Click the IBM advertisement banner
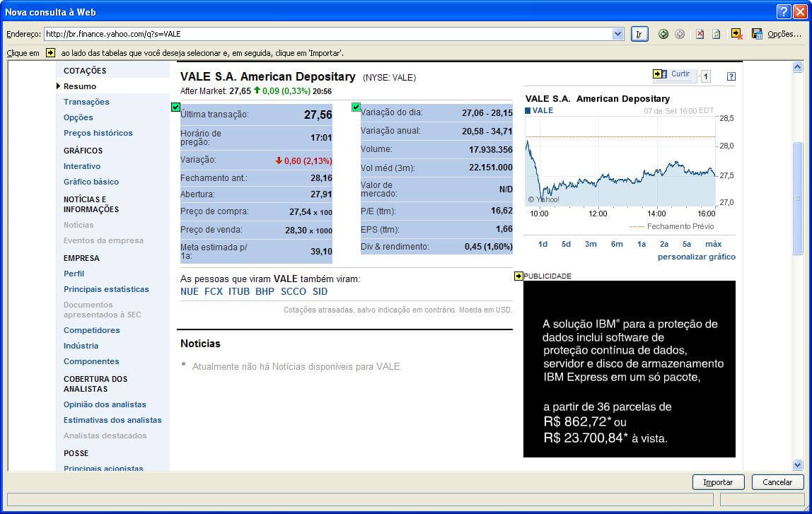The image size is (812, 514). tap(630, 369)
